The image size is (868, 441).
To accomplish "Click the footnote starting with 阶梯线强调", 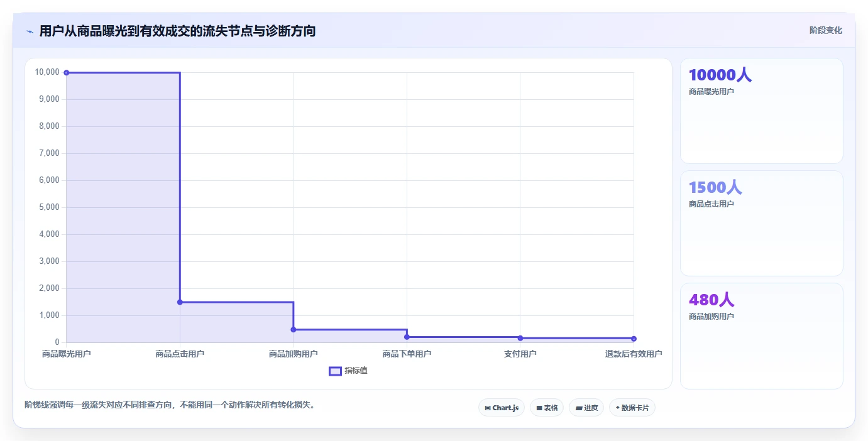I will coord(170,405).
